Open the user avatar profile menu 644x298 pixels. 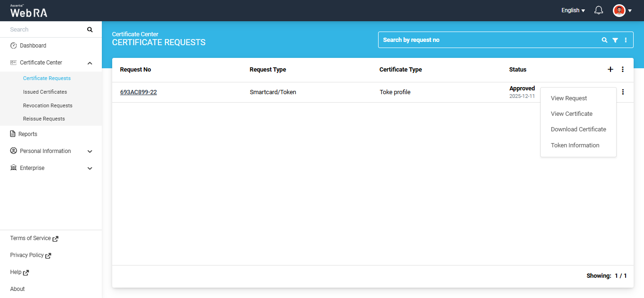point(622,10)
